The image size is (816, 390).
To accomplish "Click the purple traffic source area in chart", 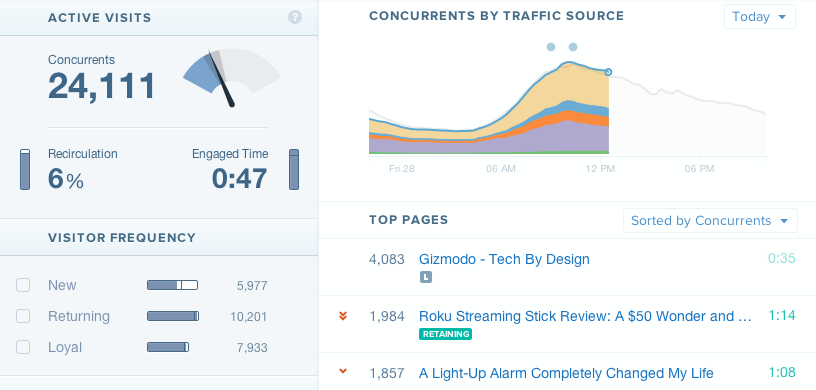I will point(567,136).
